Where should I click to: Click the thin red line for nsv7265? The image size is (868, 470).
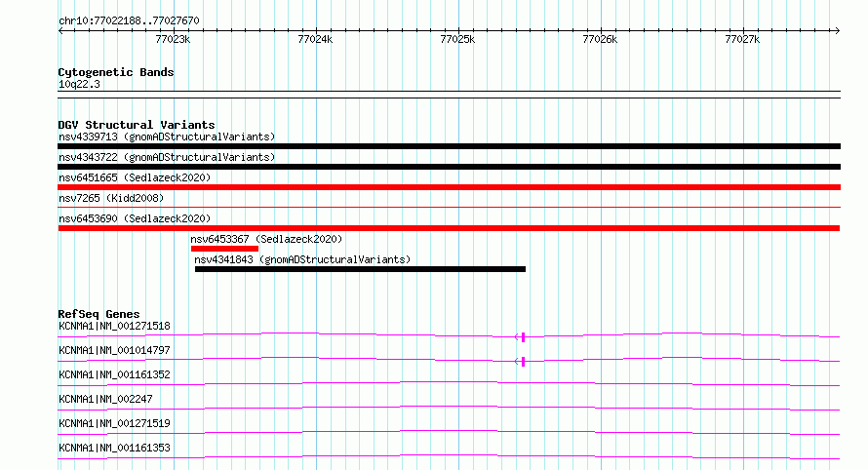coord(449,207)
